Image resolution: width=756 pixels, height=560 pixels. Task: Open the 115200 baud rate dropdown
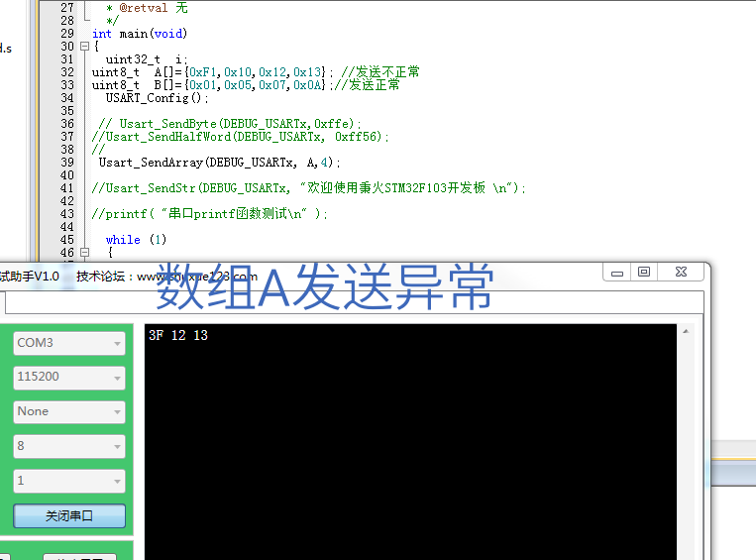click(68, 378)
